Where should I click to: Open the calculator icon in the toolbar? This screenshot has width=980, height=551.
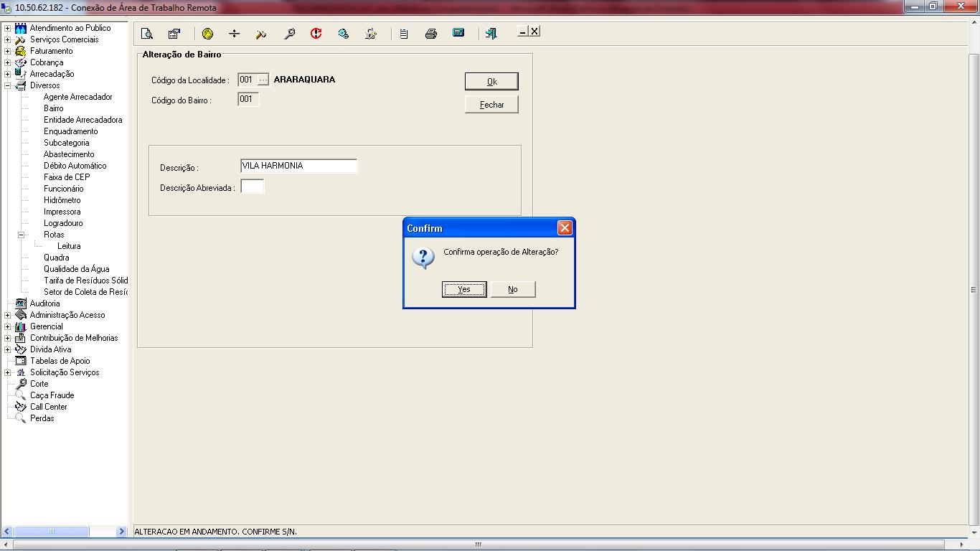pyautogui.click(x=458, y=34)
